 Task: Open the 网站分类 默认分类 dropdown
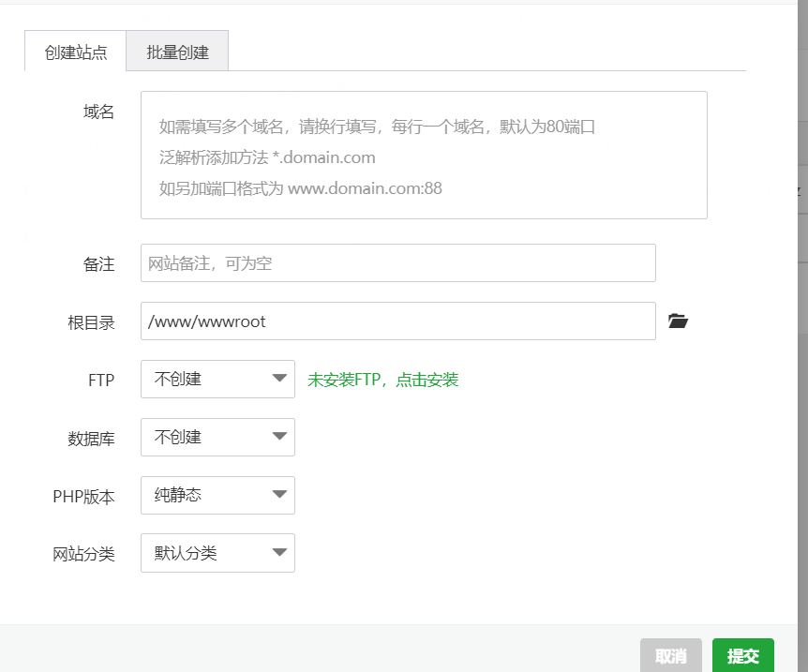217,554
